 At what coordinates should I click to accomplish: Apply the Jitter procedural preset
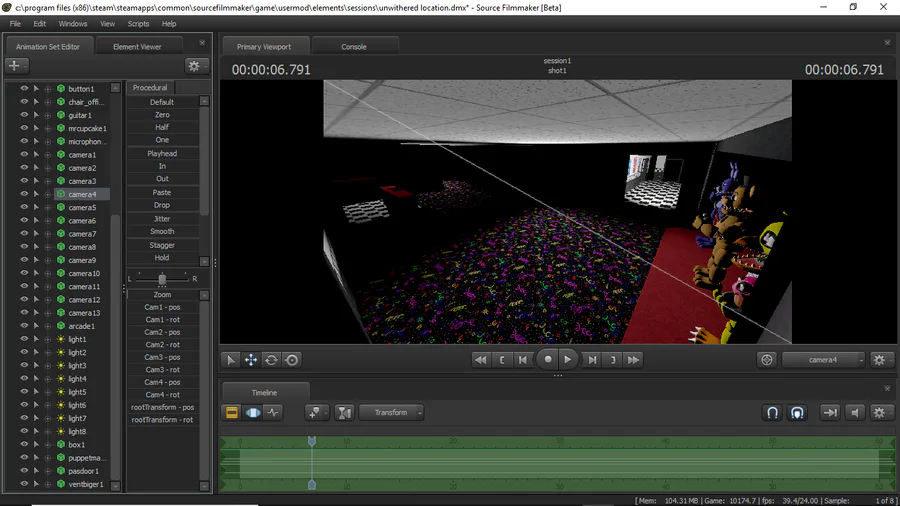click(x=162, y=219)
